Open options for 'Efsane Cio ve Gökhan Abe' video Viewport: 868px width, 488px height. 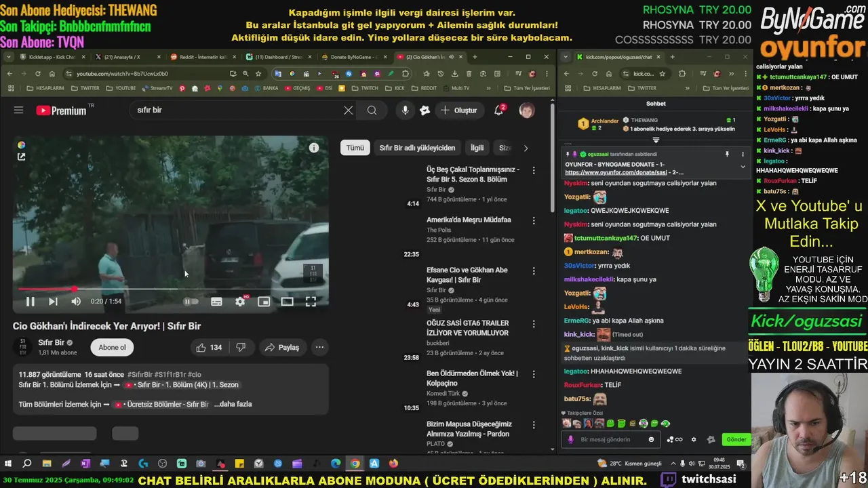(x=534, y=271)
